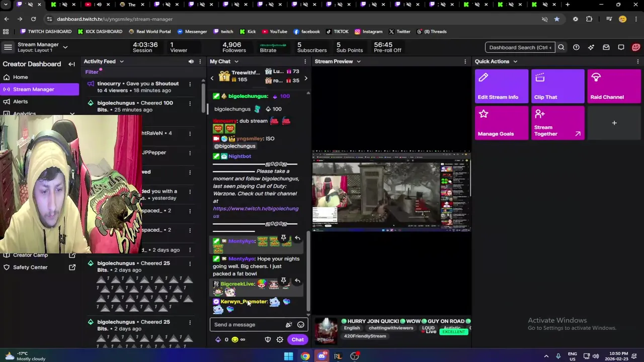Click the dashboard search magnifier icon

[561, 47]
